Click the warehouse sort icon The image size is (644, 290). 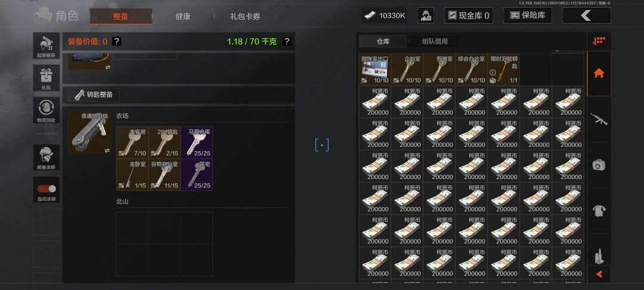[x=599, y=41]
